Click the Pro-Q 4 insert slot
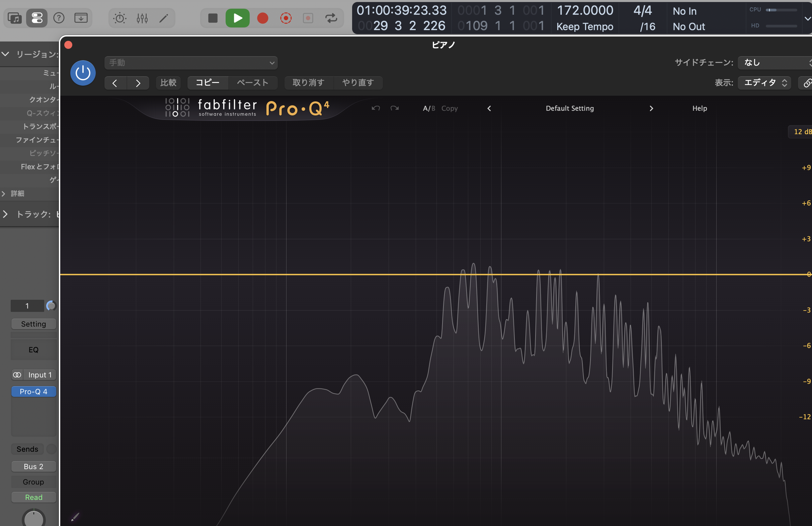 coord(33,391)
